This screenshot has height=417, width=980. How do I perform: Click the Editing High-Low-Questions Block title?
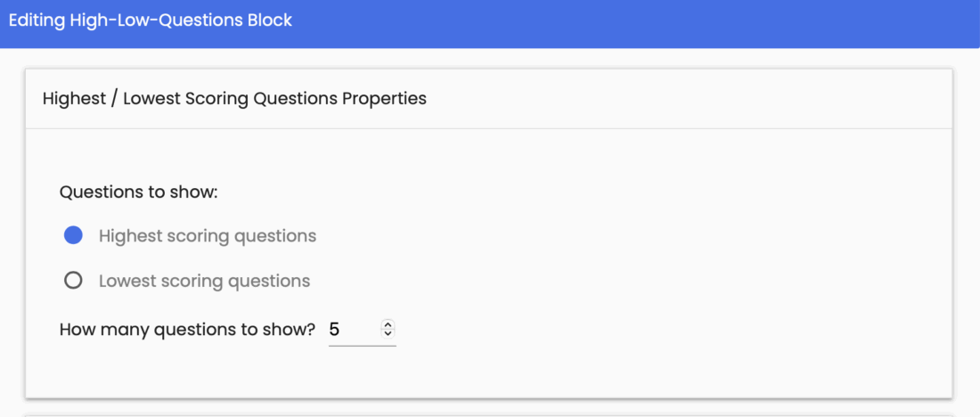click(x=151, y=20)
